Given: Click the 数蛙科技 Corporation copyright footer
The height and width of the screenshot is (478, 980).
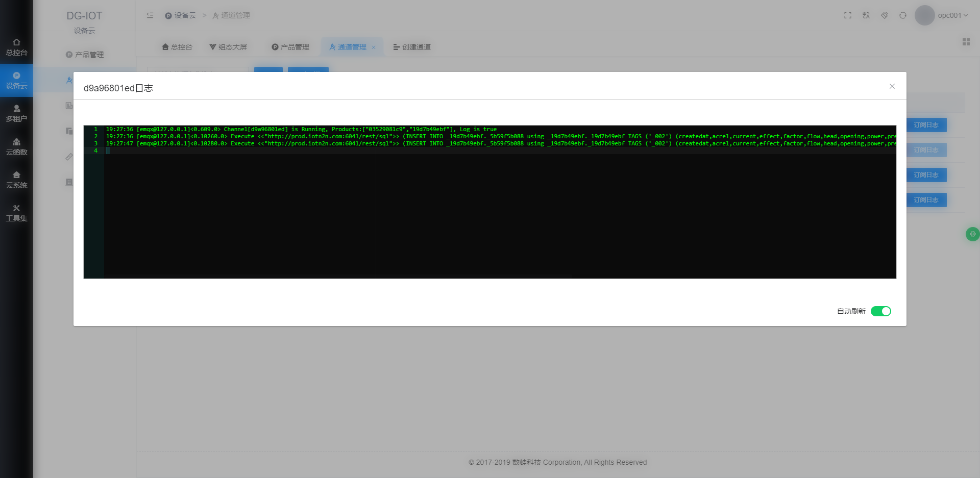Looking at the screenshot, I should click(x=557, y=462).
